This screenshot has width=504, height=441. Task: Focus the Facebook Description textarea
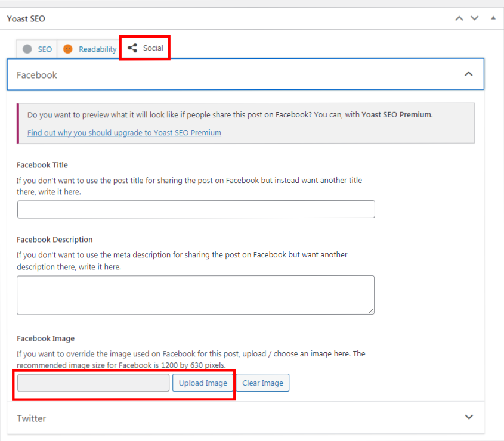196,295
